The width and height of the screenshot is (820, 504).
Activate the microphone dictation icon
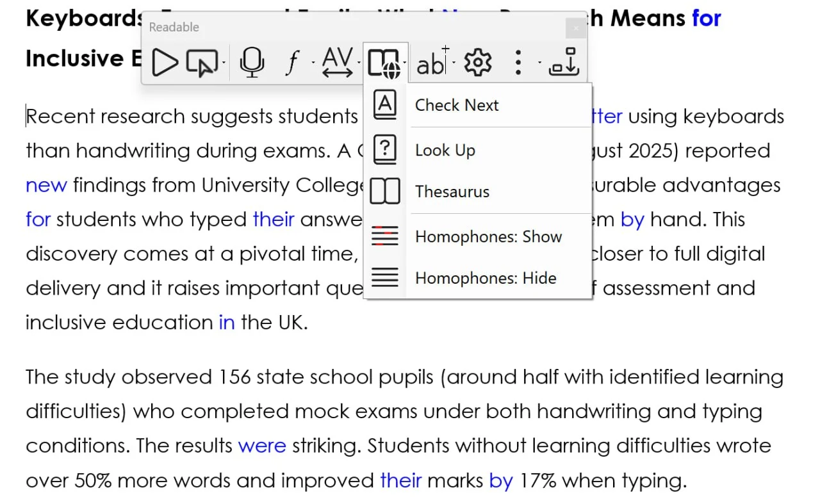pyautogui.click(x=252, y=63)
